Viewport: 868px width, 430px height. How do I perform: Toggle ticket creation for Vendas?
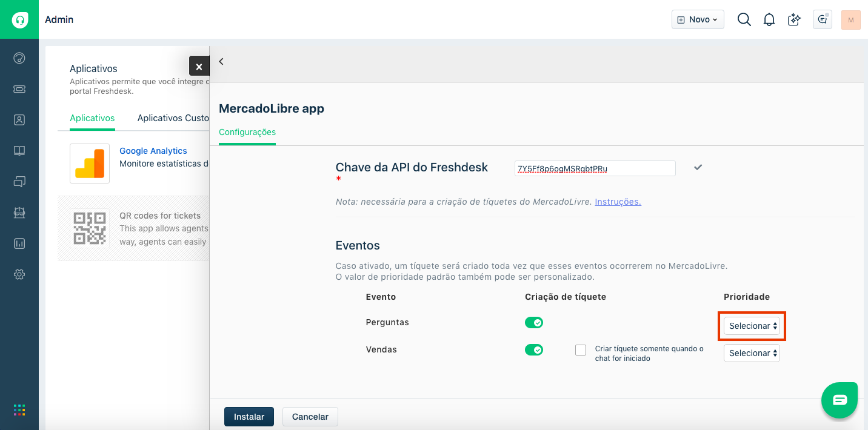(x=534, y=349)
